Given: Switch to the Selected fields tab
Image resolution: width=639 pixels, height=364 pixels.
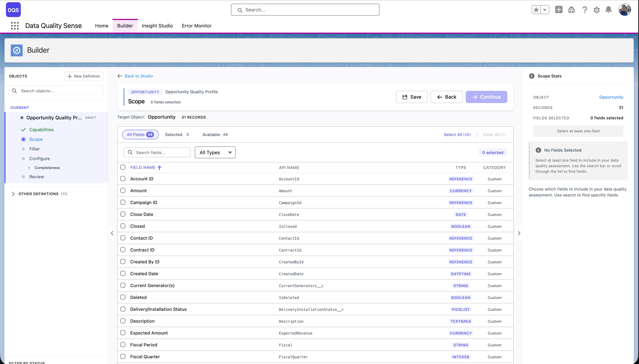Looking at the screenshot, I should (x=177, y=134).
